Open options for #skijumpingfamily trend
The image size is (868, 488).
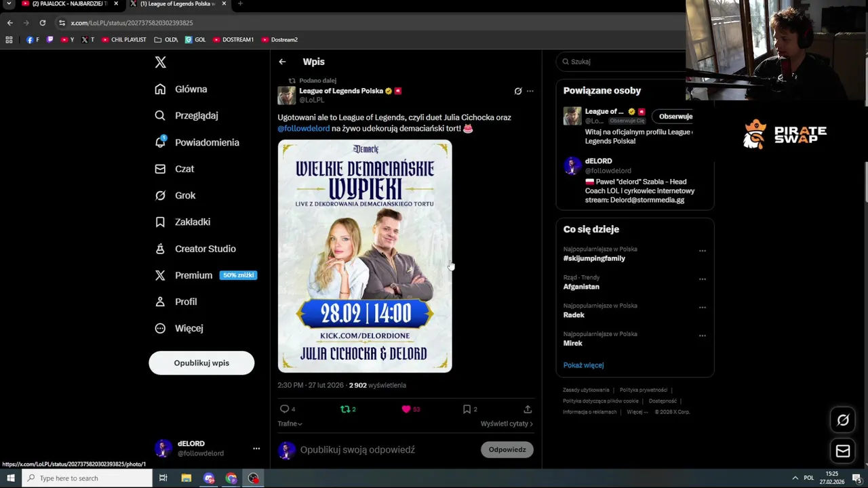(703, 251)
